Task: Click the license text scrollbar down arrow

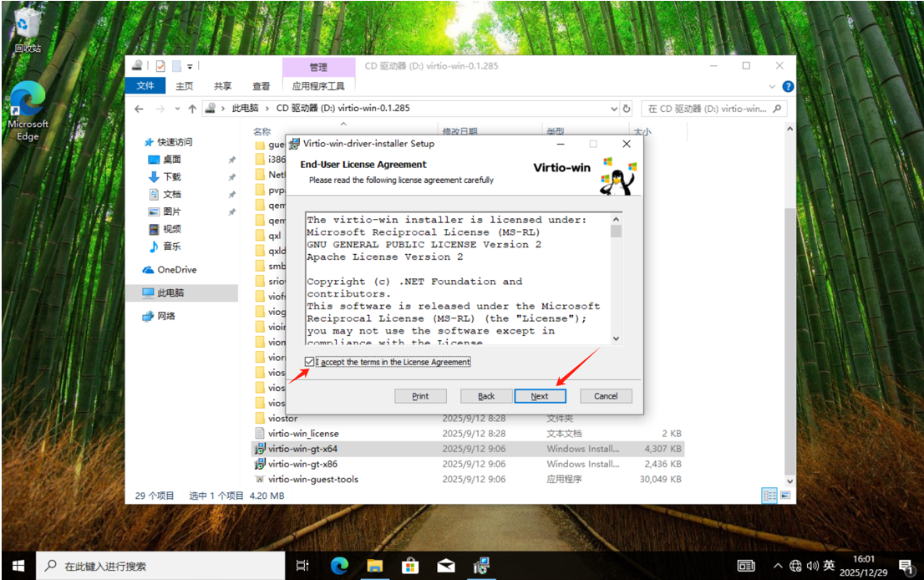Action: click(x=616, y=338)
